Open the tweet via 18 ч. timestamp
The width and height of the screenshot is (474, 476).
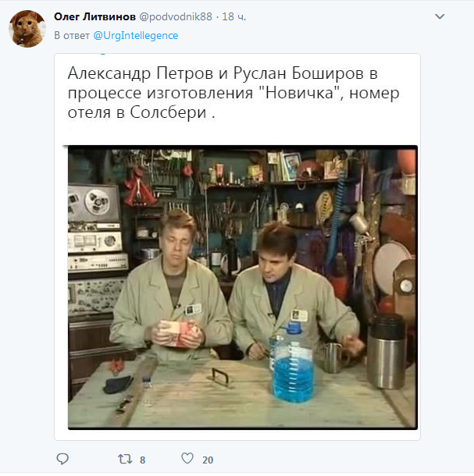(x=234, y=16)
